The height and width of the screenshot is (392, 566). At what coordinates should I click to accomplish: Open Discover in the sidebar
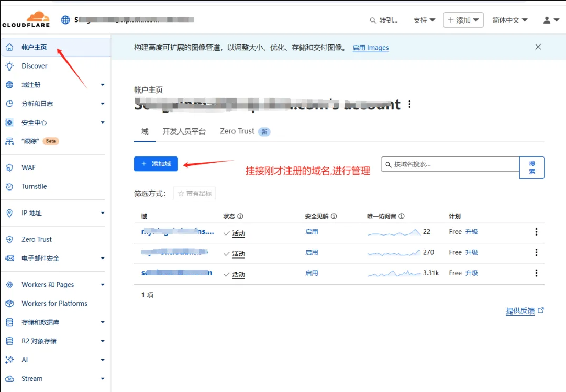coord(34,66)
